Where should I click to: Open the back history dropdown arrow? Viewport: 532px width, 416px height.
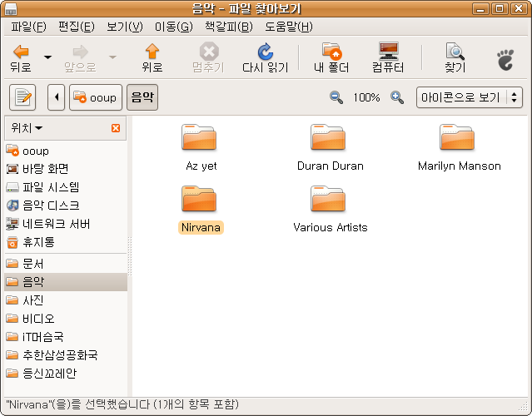click(x=47, y=57)
